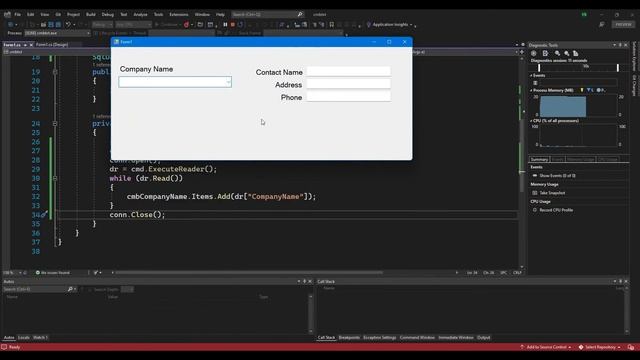
Task: Click Zoom Out icon in Diagnostic Tools
Action: 567,53
